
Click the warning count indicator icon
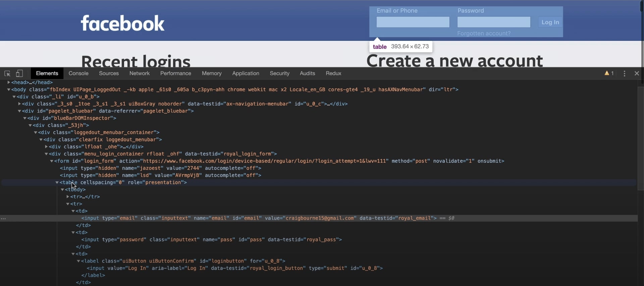pyautogui.click(x=609, y=73)
